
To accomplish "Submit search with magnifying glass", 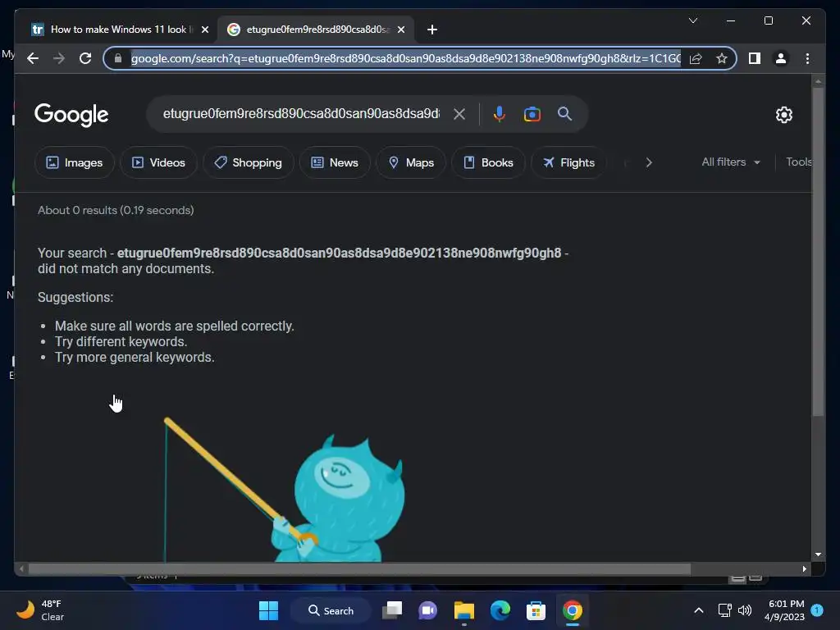I will click(x=564, y=113).
